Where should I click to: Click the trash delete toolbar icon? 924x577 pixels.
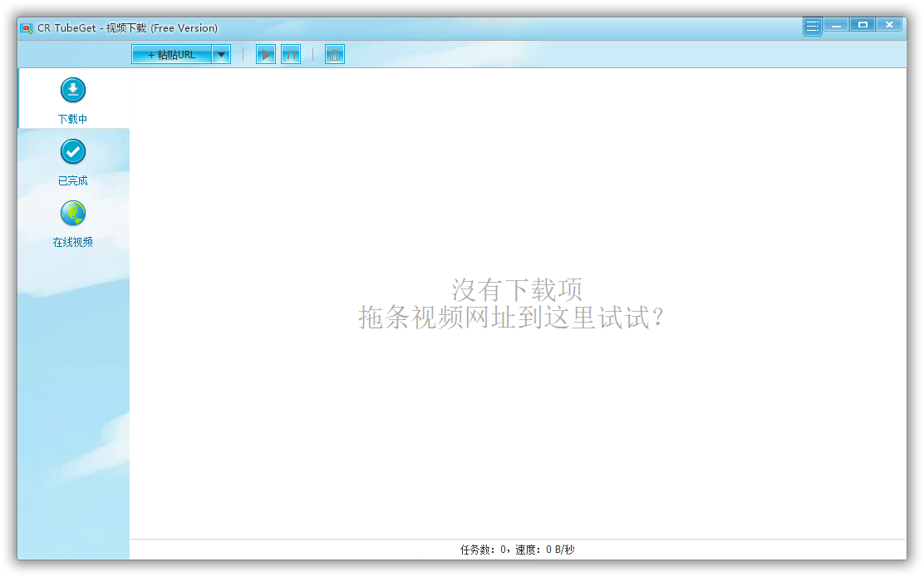click(x=334, y=55)
